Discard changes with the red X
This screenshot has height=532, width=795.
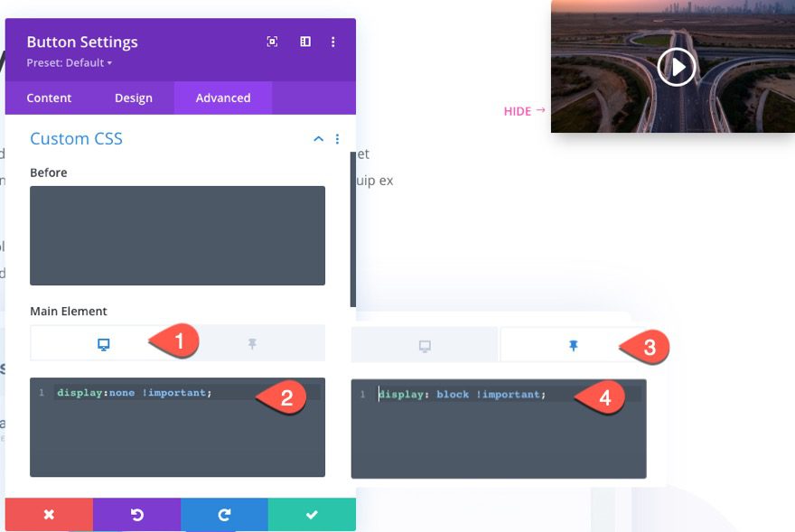[50, 514]
